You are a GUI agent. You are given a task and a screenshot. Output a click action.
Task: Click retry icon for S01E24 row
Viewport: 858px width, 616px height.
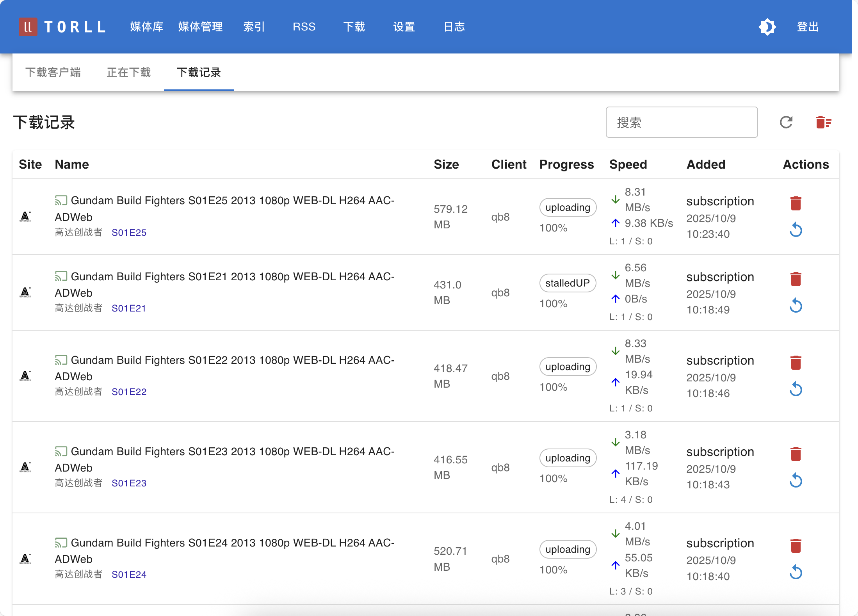(796, 572)
